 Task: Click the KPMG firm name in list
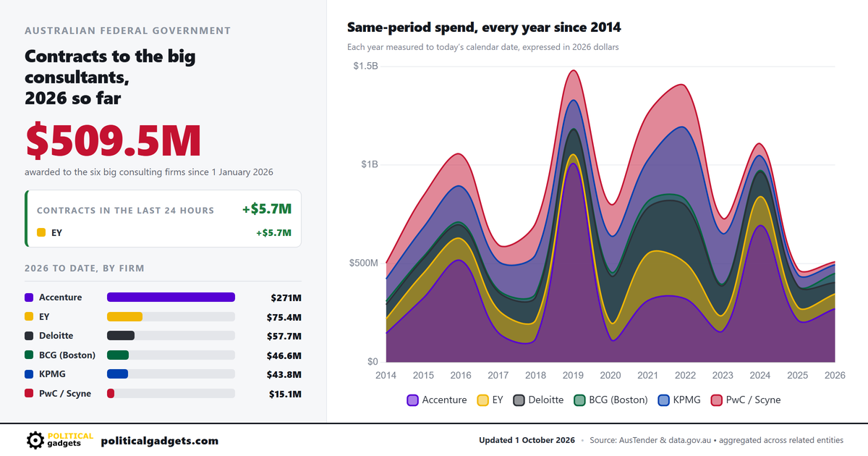point(53,374)
